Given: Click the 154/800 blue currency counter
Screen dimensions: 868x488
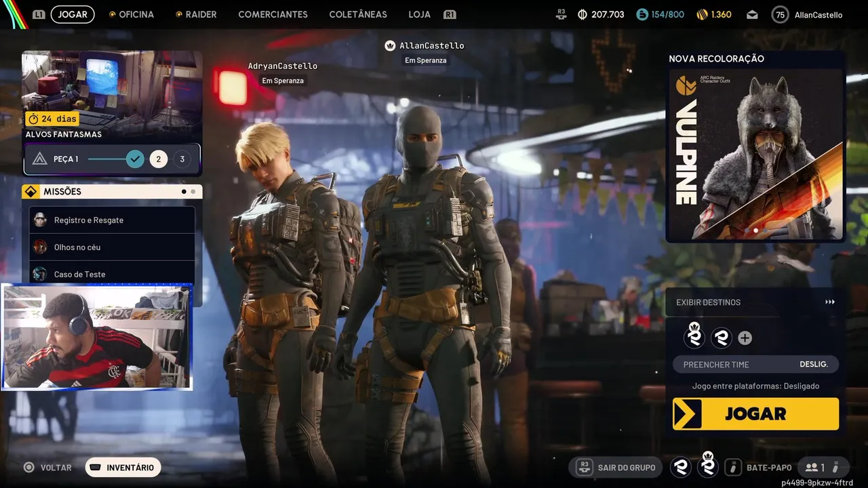Looking at the screenshot, I should coord(660,14).
